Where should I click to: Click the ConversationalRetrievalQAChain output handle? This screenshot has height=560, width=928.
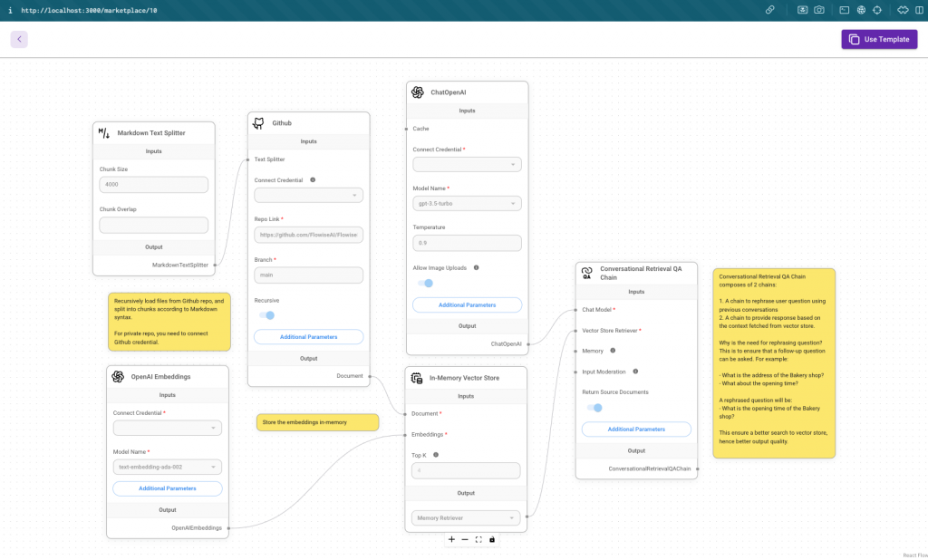[x=697, y=468]
